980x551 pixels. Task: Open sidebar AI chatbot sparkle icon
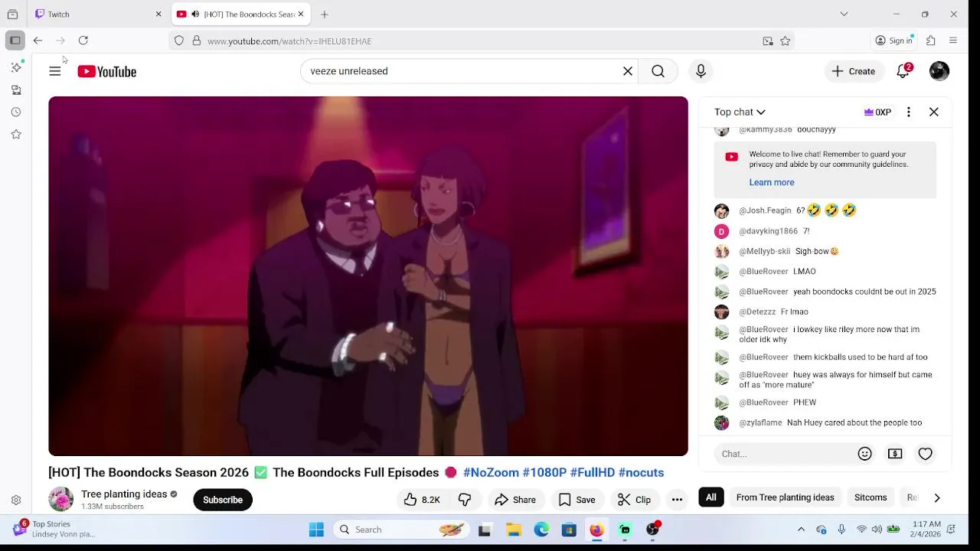(16, 67)
